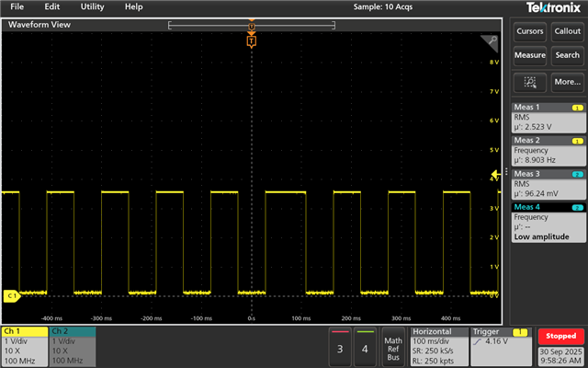Click the Sample: 10 Acqs status text
This screenshot has width=588, height=368.
383,6
